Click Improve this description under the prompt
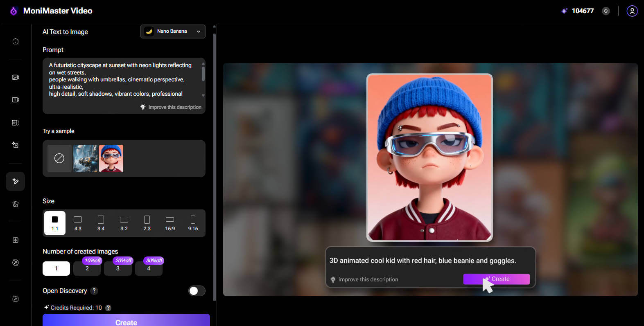Viewport: 644px width, 326px height. 175,107
